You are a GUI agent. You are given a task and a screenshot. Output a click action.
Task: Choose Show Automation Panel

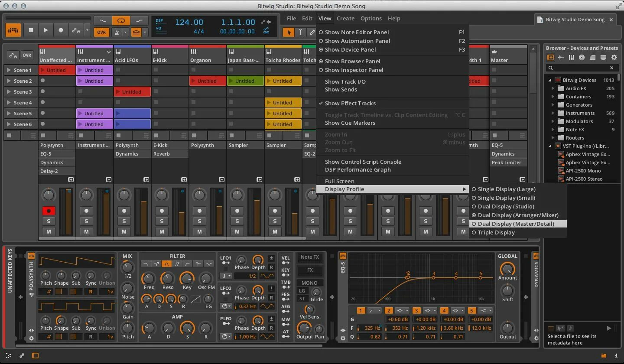[x=393, y=41]
